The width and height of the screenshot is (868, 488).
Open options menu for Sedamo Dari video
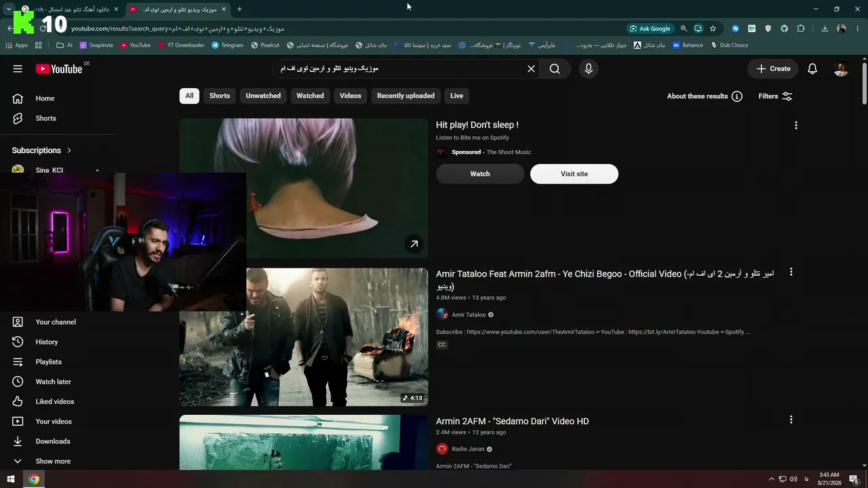791,420
